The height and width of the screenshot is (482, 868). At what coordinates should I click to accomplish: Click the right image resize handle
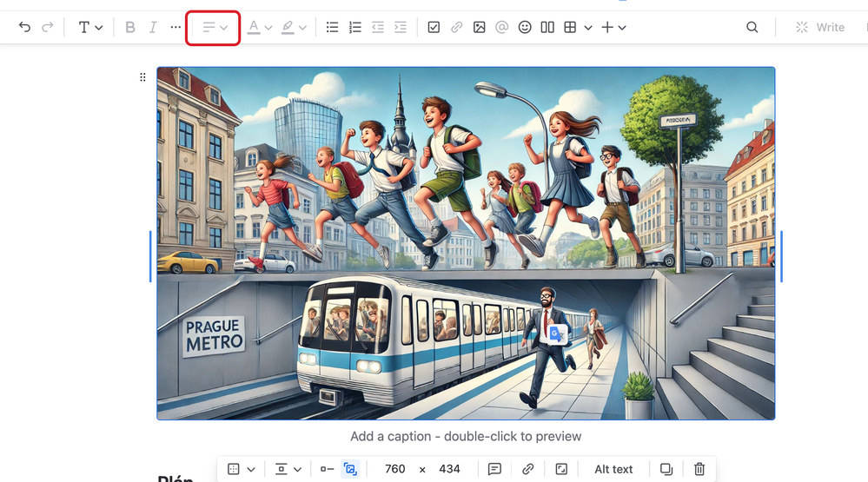click(x=782, y=256)
